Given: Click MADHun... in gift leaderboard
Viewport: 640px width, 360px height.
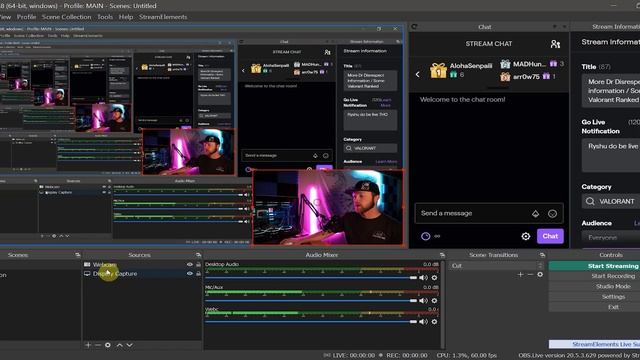Looking at the screenshot, I should point(529,64).
